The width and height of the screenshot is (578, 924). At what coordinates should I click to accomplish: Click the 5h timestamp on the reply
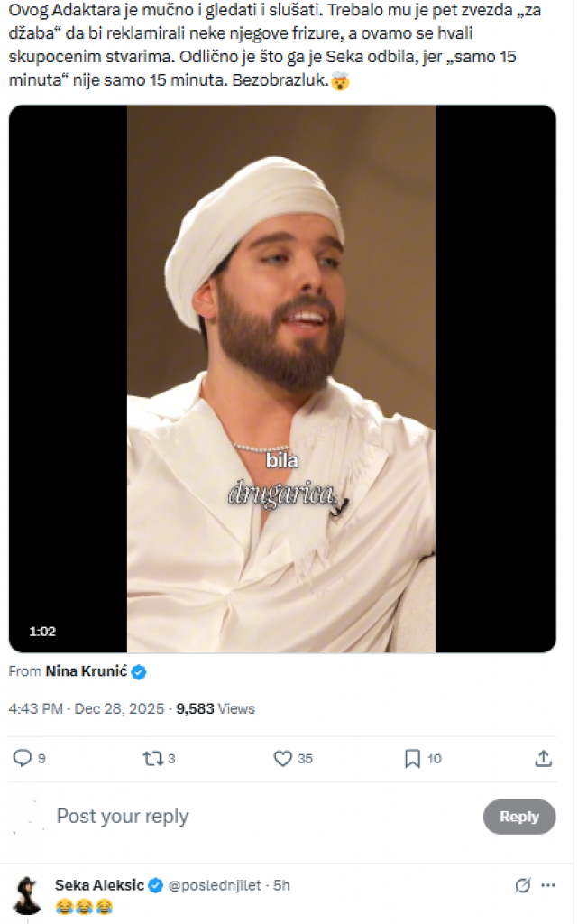pyautogui.click(x=281, y=885)
